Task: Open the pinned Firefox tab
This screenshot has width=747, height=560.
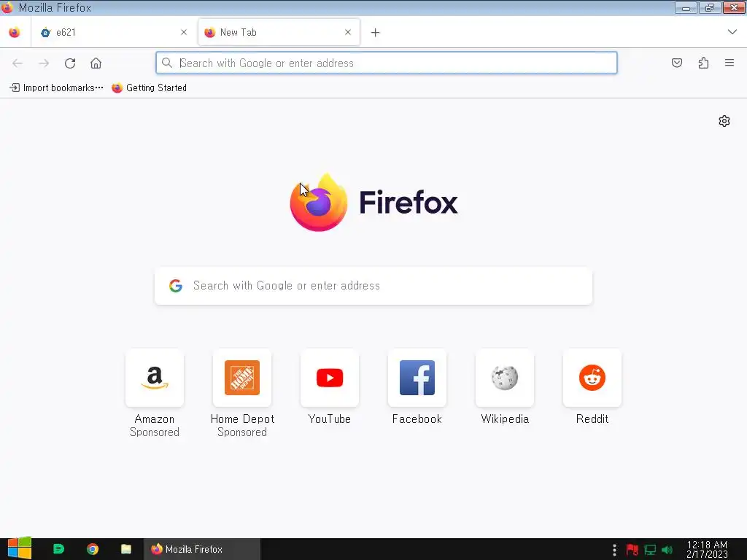Action: click(15, 32)
